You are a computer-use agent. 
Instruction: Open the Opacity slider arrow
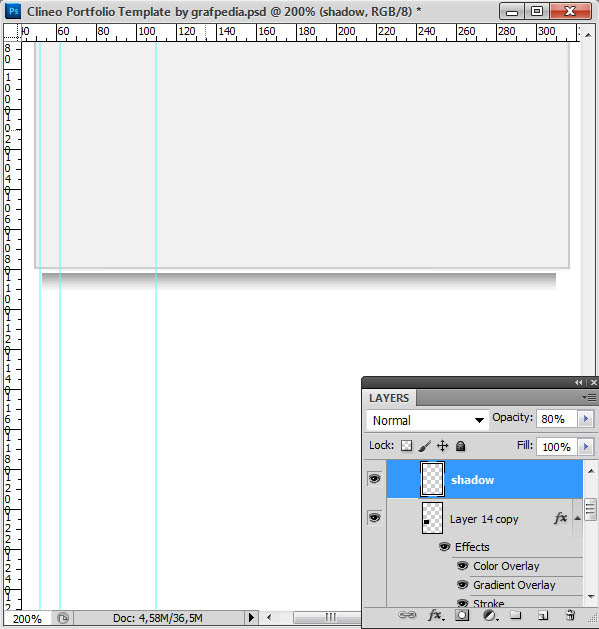tap(586, 418)
